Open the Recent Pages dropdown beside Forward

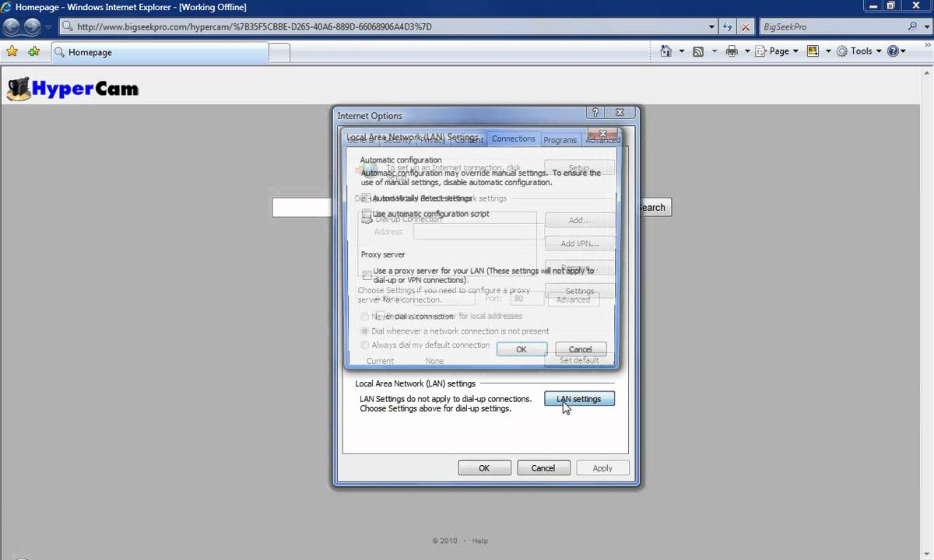click(48, 27)
